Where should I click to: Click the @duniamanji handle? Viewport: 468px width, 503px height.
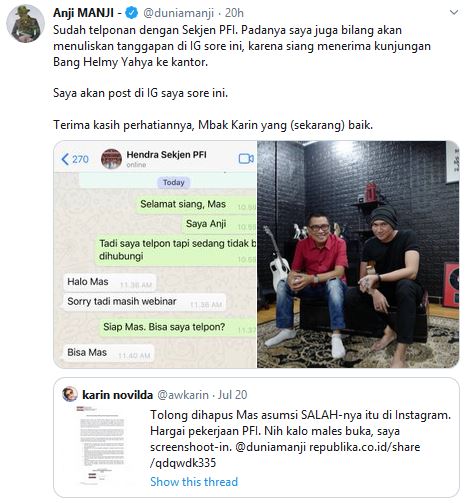pos(178,13)
